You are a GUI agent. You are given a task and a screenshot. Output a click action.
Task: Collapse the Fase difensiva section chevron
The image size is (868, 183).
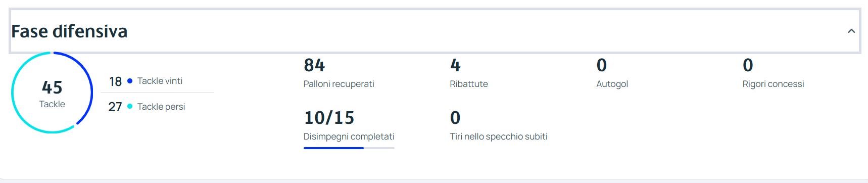[x=851, y=31]
